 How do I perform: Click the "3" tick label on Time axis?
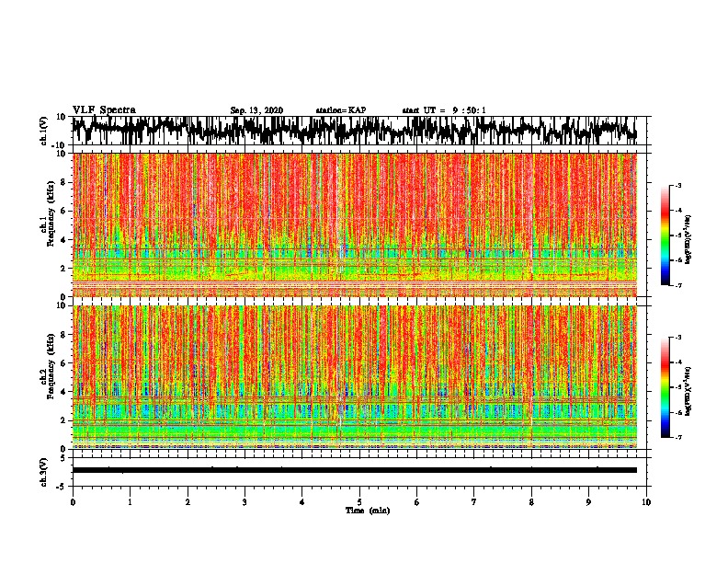[x=245, y=502]
